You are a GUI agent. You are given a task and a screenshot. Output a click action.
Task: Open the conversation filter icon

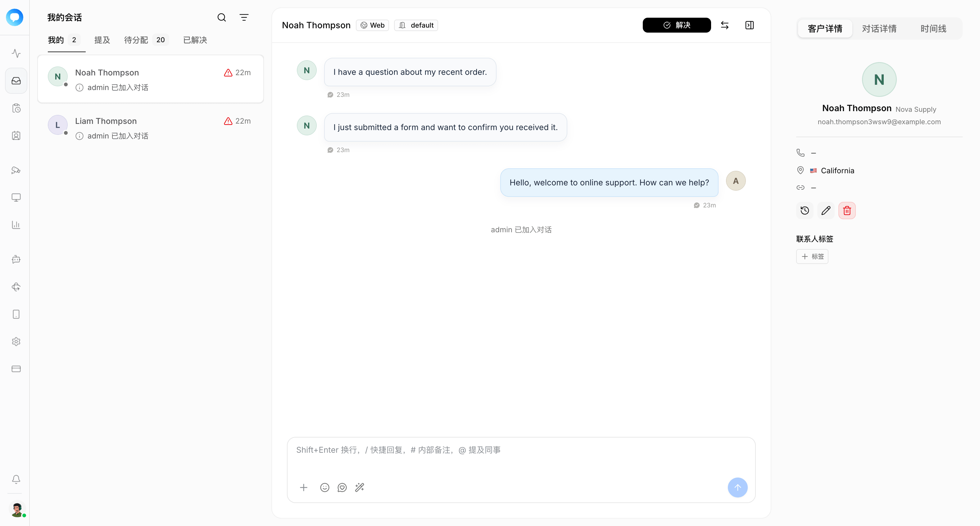coord(244,17)
